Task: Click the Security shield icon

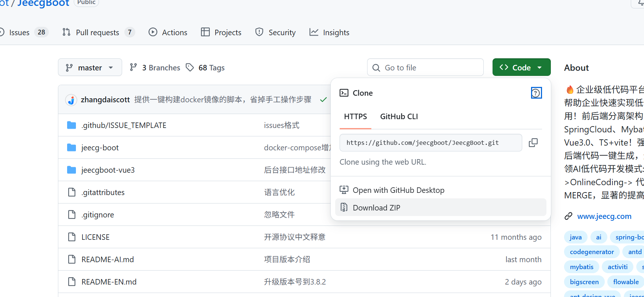Action: click(259, 32)
